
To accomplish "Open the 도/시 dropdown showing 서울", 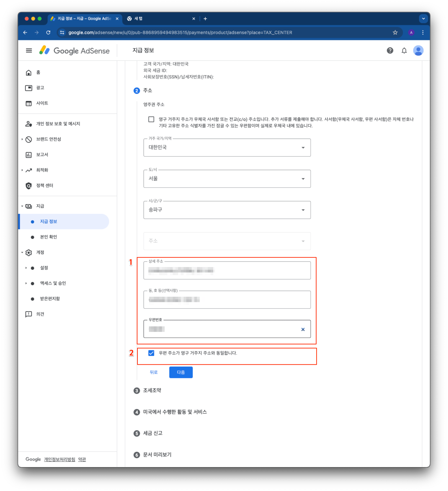I will click(x=227, y=179).
